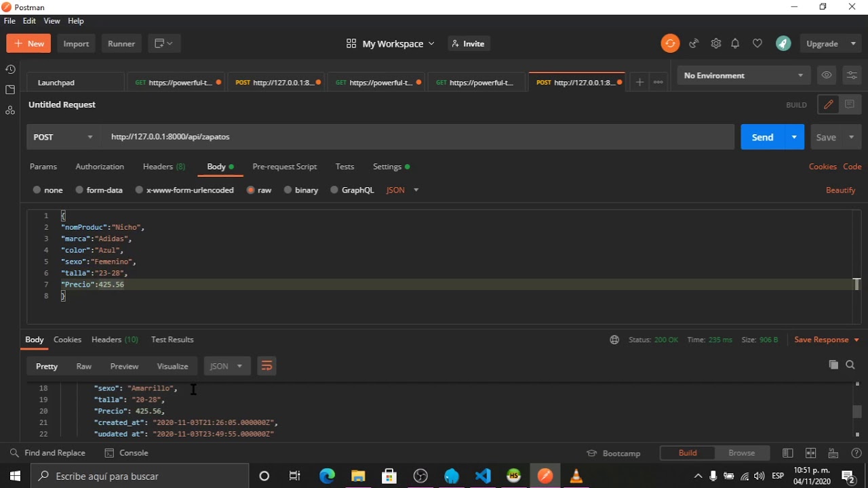Open the Save Response dropdown
Image resolution: width=868 pixels, height=488 pixels.
(x=827, y=340)
